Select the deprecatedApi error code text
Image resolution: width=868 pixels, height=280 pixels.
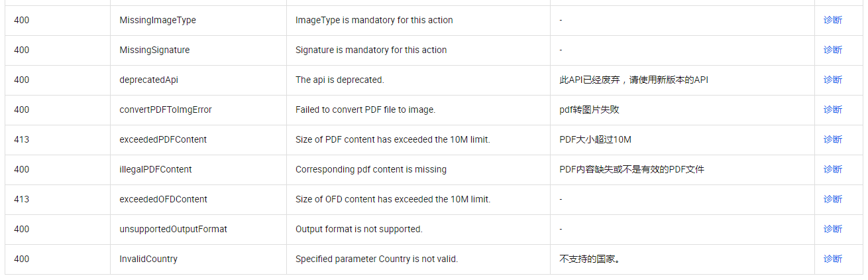(x=148, y=80)
